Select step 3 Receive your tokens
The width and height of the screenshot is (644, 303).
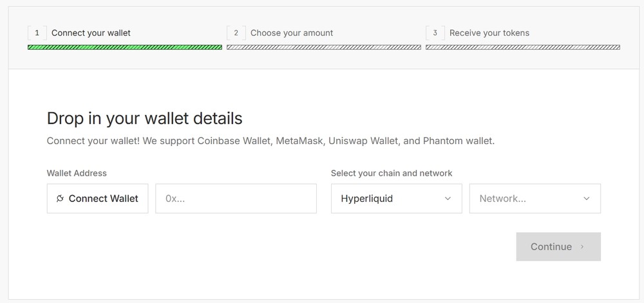point(489,33)
